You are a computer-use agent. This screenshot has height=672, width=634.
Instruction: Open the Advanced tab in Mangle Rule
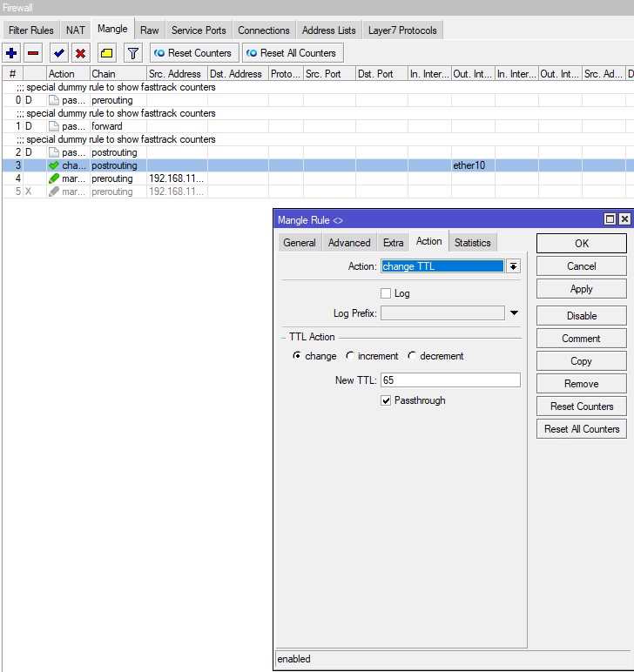pos(349,243)
